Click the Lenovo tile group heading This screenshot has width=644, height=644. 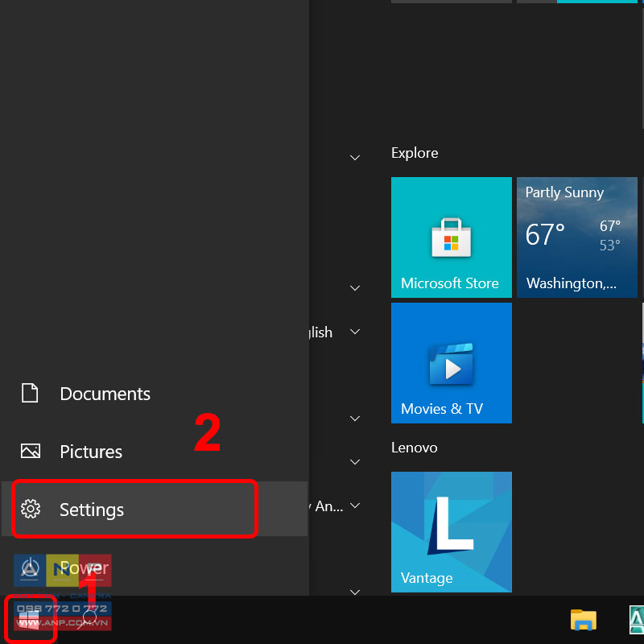pos(414,448)
